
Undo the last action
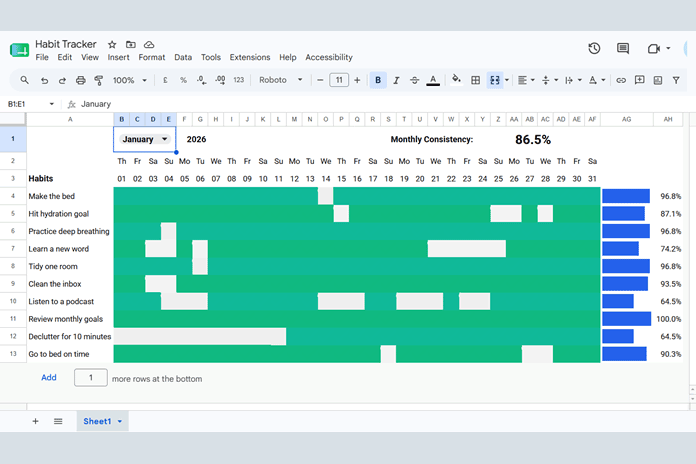coord(44,80)
